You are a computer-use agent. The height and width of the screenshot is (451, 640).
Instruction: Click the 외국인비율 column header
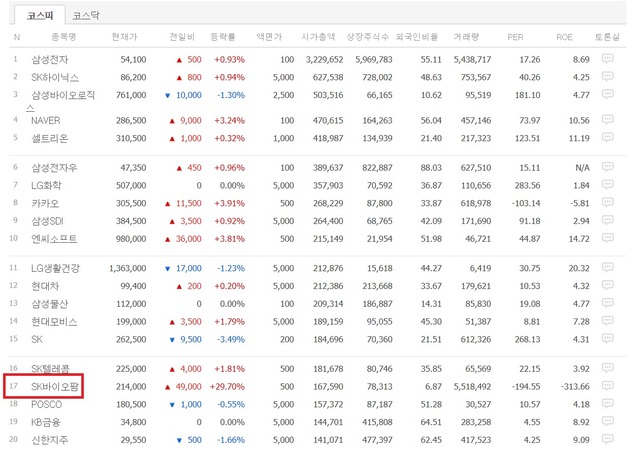[417, 37]
